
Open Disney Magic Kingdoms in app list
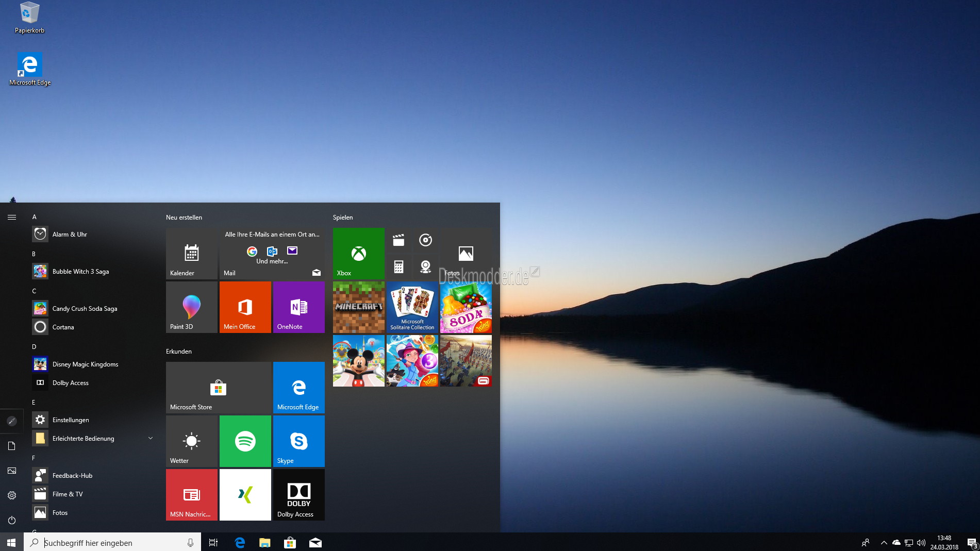(x=93, y=364)
